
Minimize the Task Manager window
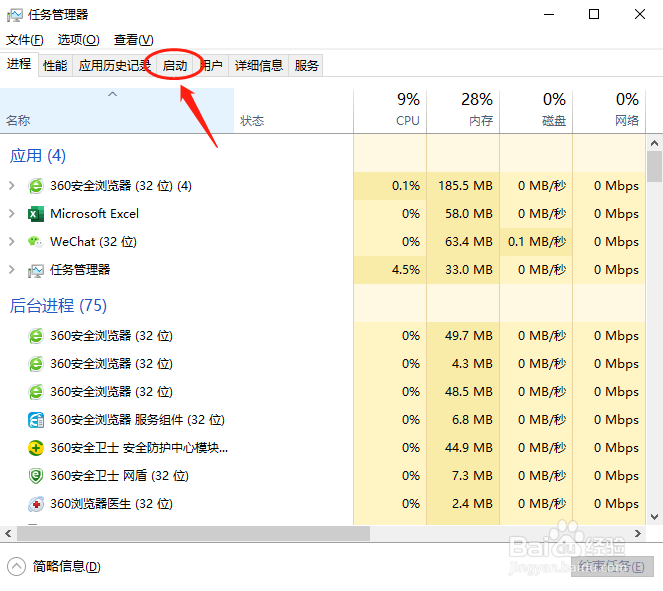pos(549,14)
